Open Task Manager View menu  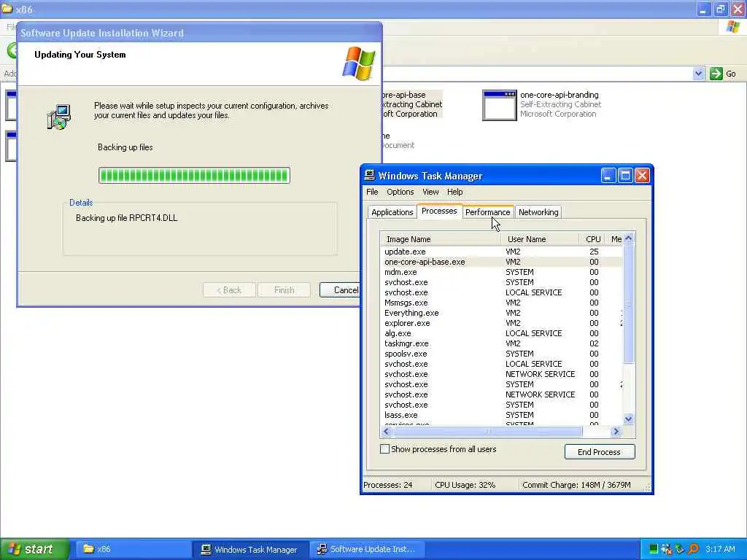pos(430,192)
